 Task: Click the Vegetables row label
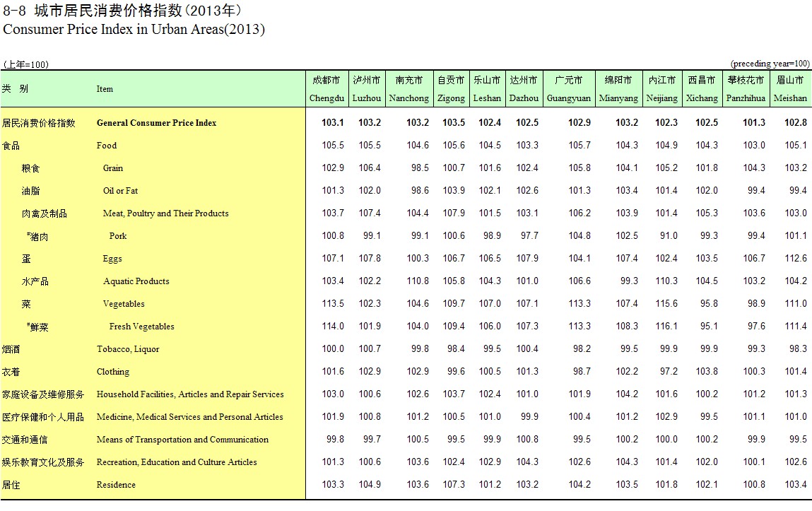[124, 304]
